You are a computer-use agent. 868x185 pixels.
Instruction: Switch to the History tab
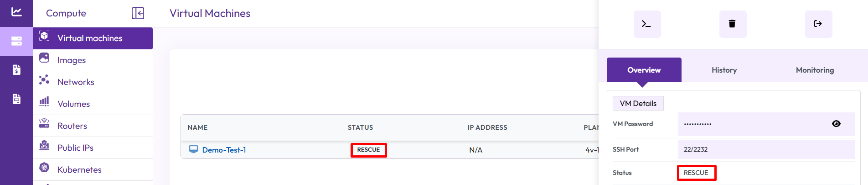(x=724, y=70)
